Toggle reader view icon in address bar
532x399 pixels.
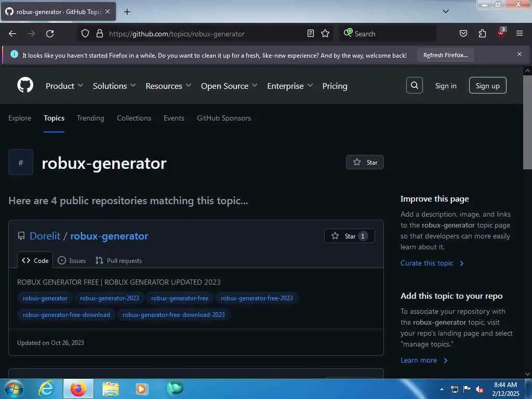click(x=311, y=33)
